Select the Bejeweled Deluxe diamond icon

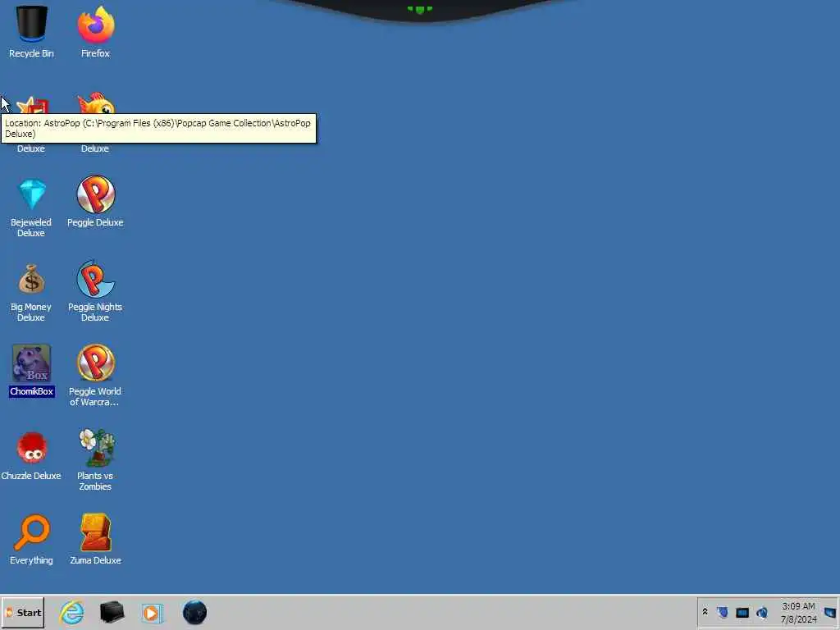[32, 194]
